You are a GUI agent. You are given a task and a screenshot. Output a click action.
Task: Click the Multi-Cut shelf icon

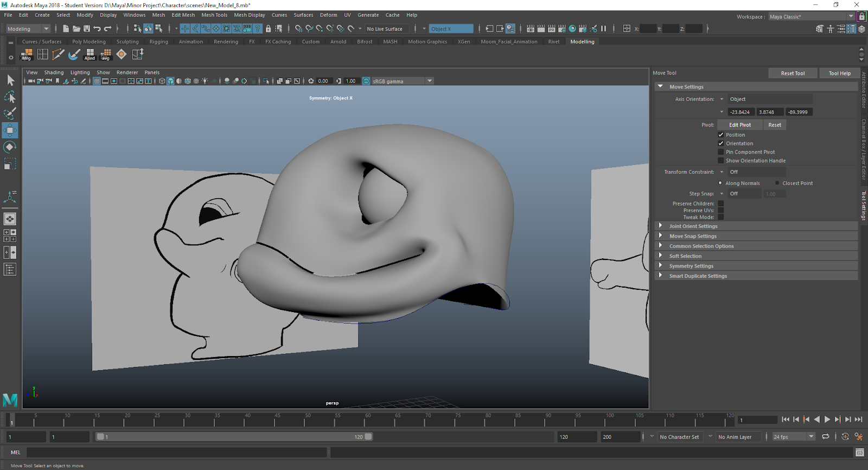pyautogui.click(x=58, y=54)
